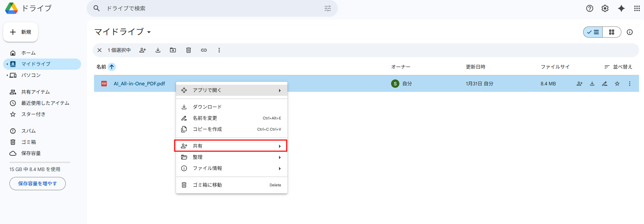The width and height of the screenshot is (644, 224).
Task: Click the trash icon in selection toolbar
Action: (188, 50)
